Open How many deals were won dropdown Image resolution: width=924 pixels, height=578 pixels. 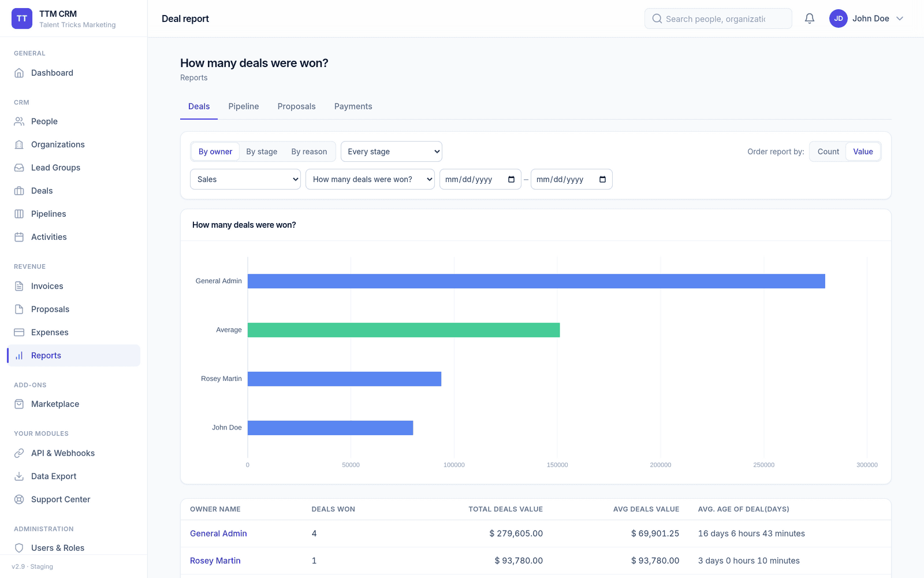[370, 179]
